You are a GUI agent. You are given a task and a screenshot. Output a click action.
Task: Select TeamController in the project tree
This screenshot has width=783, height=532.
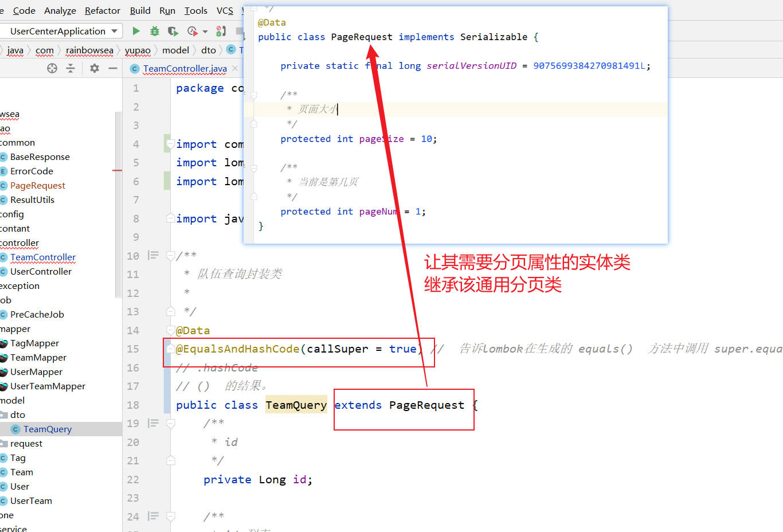pos(43,257)
